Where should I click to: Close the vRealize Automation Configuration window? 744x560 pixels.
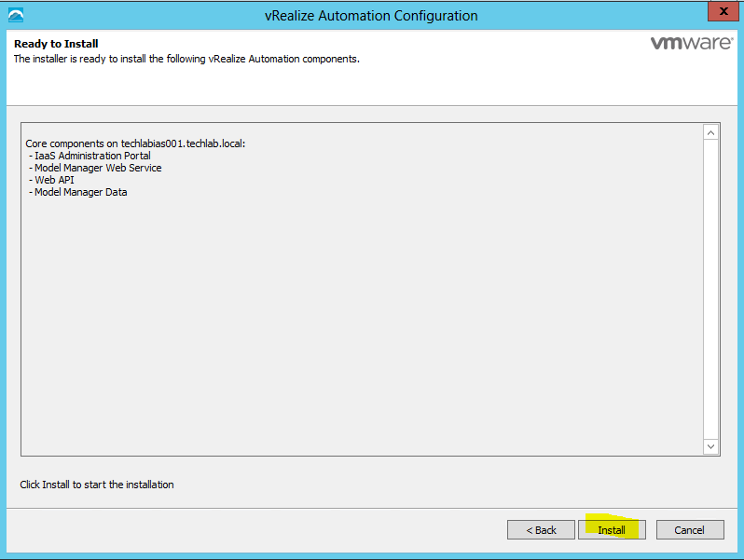(x=723, y=11)
